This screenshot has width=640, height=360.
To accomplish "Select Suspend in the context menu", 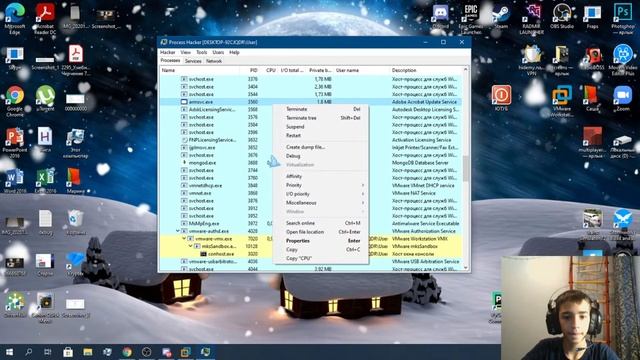I will [321, 127].
